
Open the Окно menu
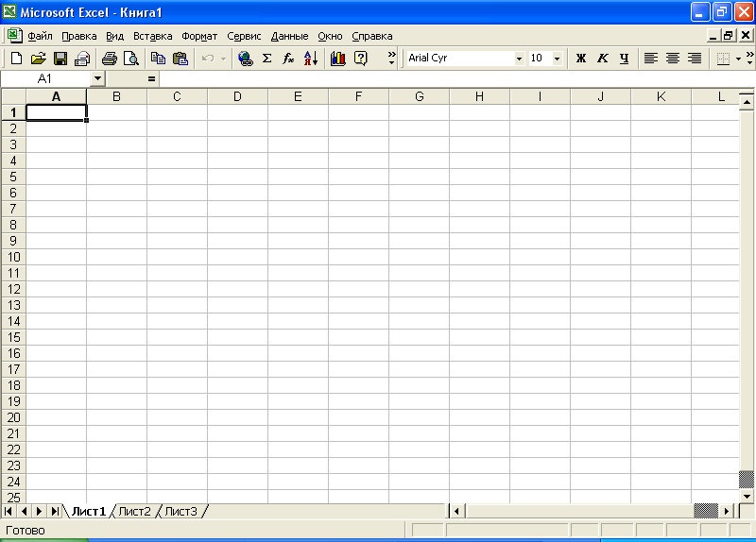pos(330,36)
